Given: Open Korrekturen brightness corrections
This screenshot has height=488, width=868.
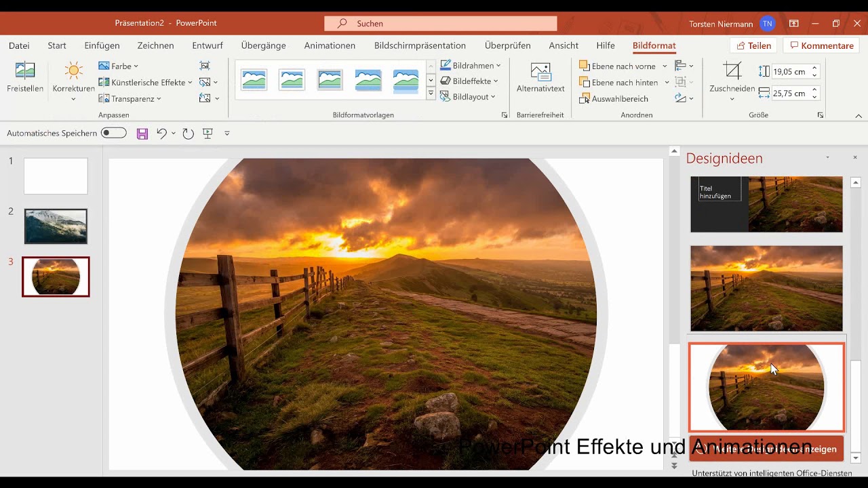Looking at the screenshot, I should point(73,81).
